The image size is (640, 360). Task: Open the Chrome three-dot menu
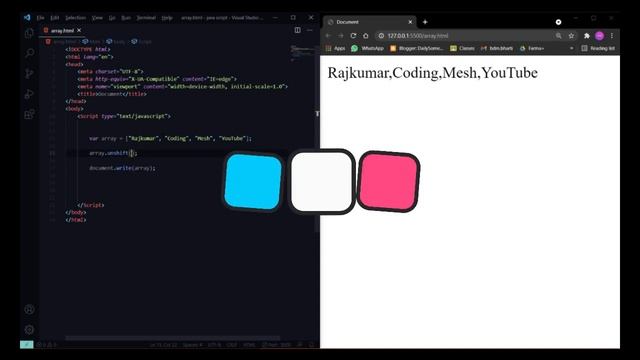(x=612, y=36)
